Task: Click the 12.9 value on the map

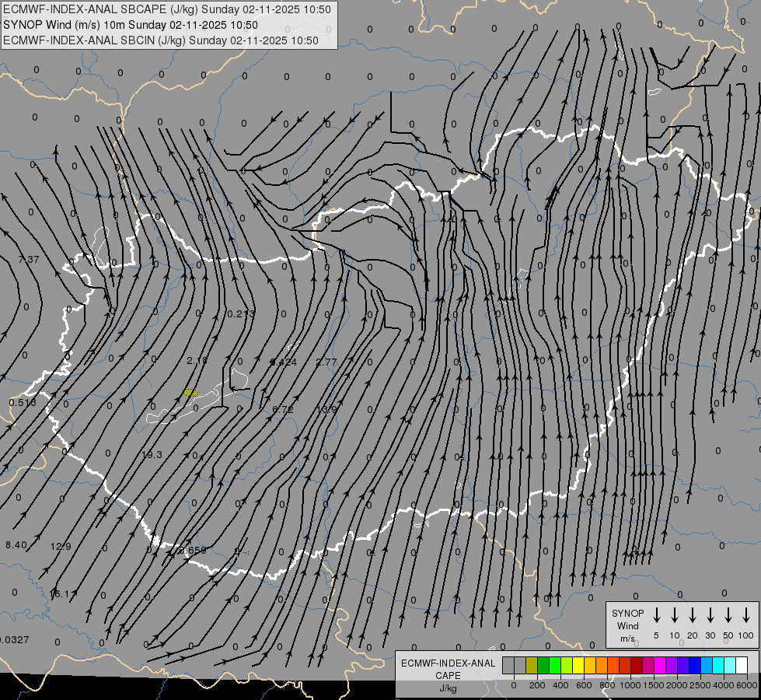Action: (x=61, y=547)
